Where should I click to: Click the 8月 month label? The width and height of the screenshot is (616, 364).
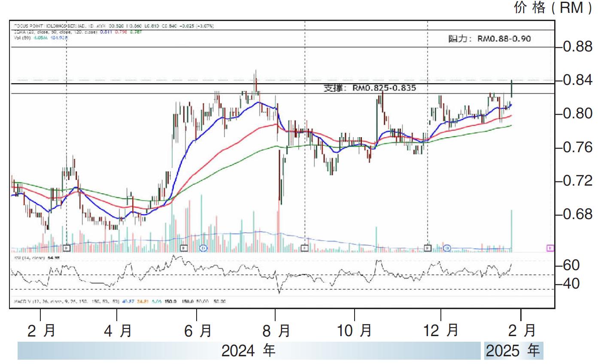pyautogui.click(x=276, y=331)
